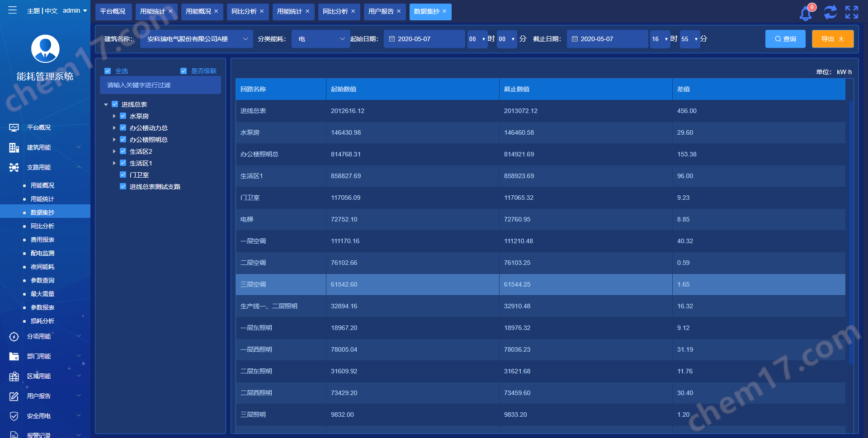
Task: Toggle fullscreen mode icon
Action: click(x=852, y=12)
